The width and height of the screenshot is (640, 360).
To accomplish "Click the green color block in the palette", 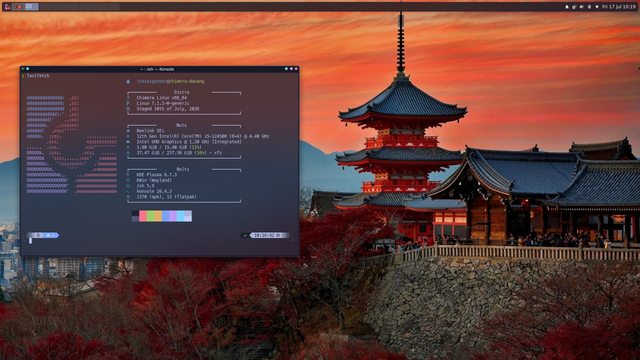I will (151, 216).
